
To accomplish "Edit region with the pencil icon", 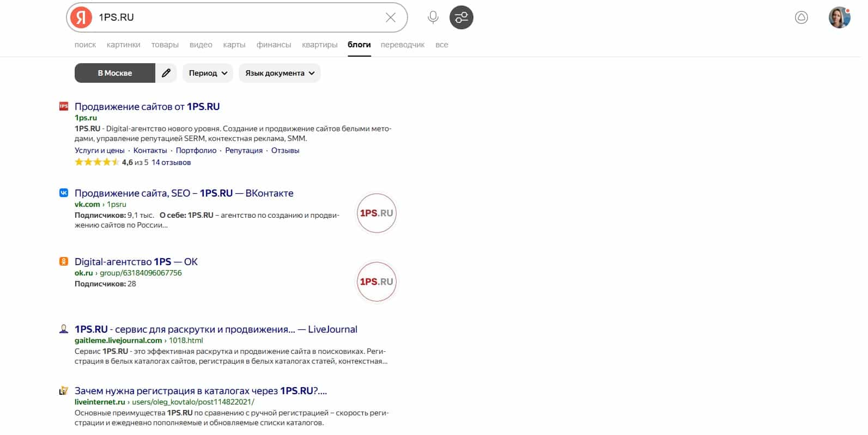I will click(166, 73).
